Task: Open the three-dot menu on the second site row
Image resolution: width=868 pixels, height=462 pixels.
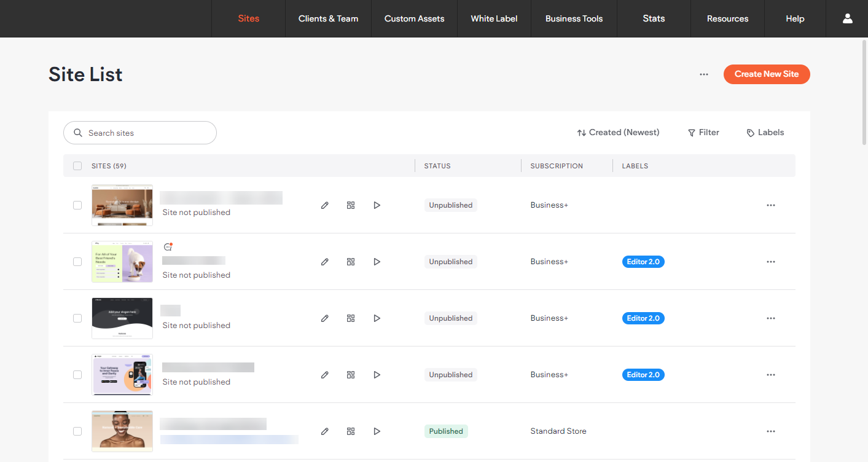Action: click(x=771, y=261)
